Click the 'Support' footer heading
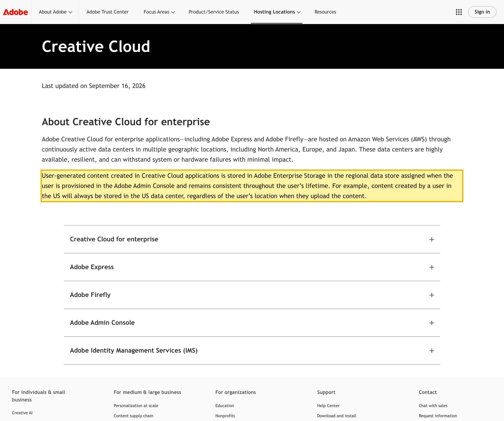Viewport: 504px width, 421px height. [326, 392]
